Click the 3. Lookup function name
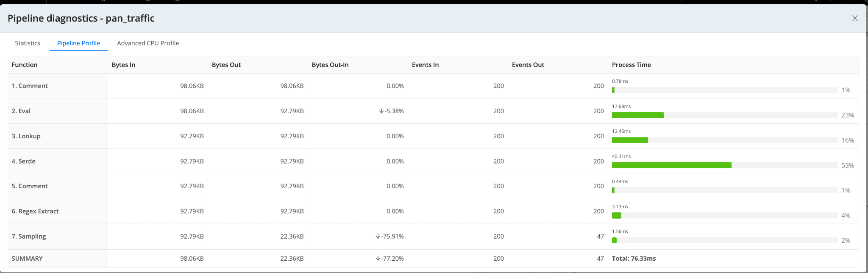The width and height of the screenshot is (868, 273). click(26, 136)
